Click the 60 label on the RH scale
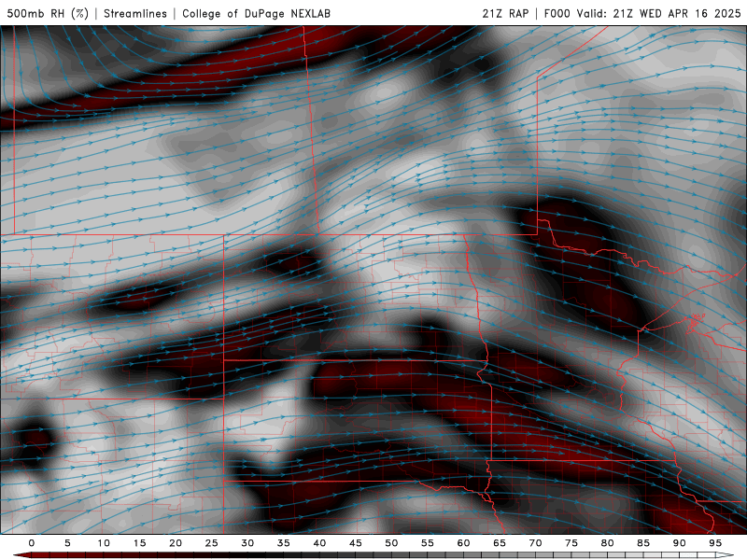Image resolution: width=747 pixels, height=560 pixels. click(x=463, y=543)
